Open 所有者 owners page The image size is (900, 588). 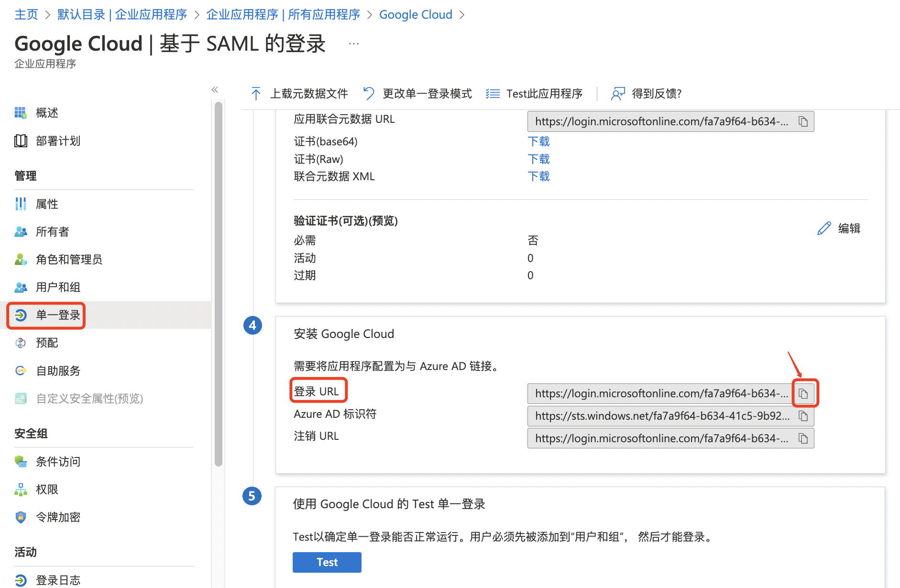[53, 232]
